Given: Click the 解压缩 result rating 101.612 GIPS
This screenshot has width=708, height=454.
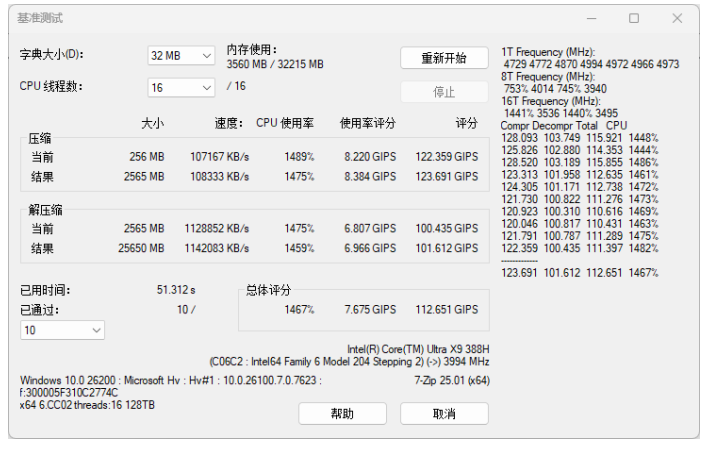Looking at the screenshot, I should (x=446, y=248).
